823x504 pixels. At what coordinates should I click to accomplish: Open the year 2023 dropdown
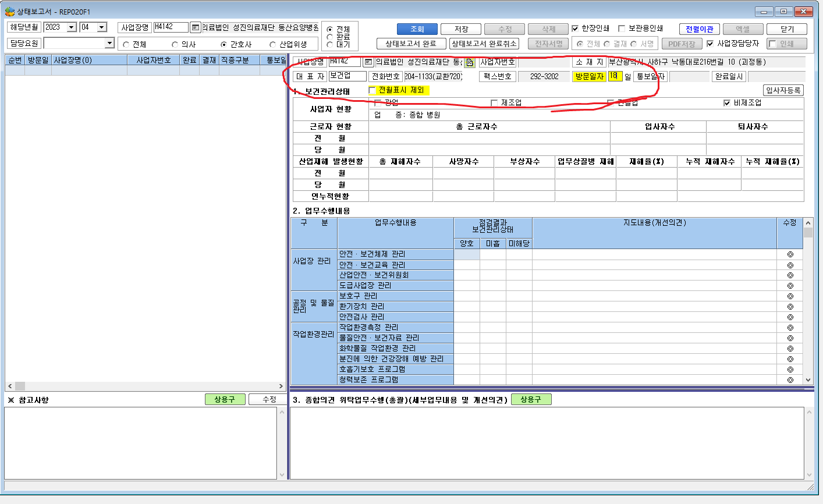pyautogui.click(x=72, y=27)
